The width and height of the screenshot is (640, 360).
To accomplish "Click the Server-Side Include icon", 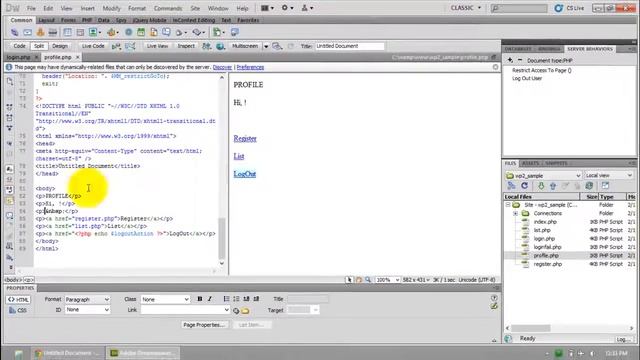I will point(153,32).
